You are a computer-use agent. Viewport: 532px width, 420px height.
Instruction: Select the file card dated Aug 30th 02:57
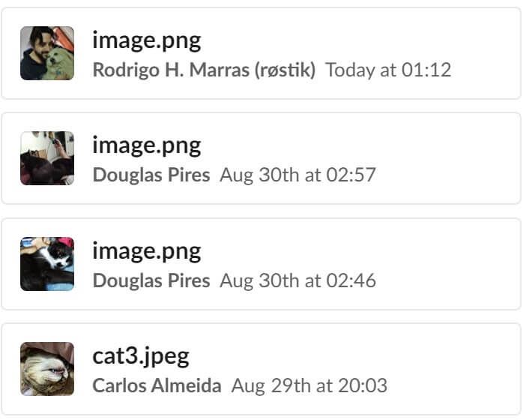(261, 158)
